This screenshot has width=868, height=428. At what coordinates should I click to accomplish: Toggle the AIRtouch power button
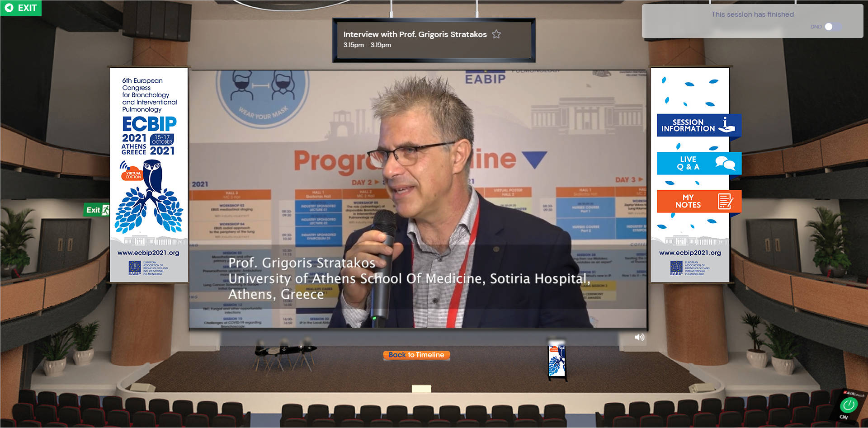(x=848, y=405)
